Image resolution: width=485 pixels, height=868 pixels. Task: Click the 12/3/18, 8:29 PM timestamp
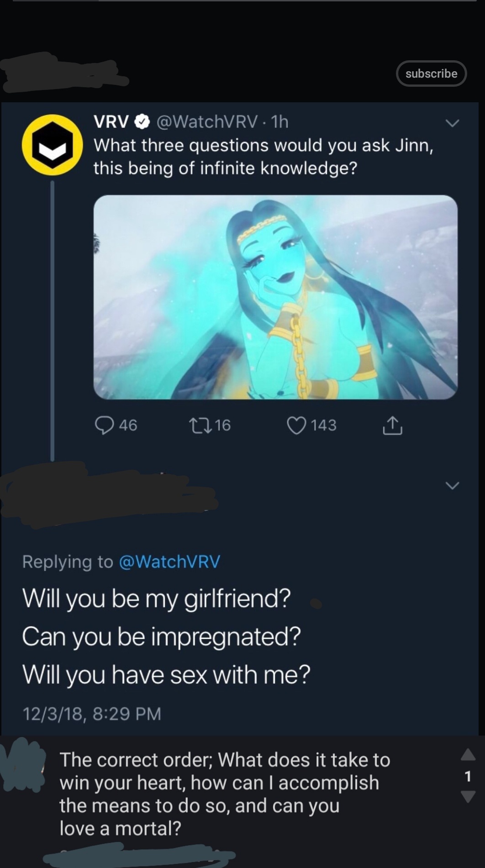tap(92, 713)
